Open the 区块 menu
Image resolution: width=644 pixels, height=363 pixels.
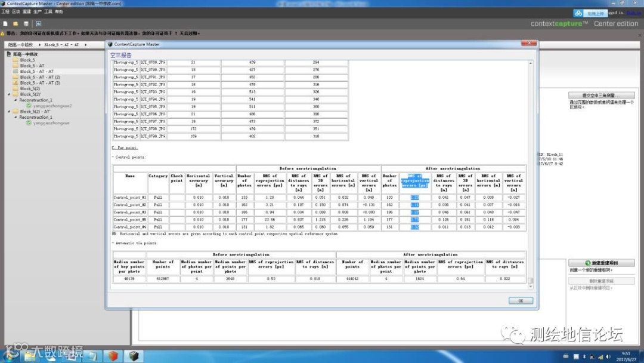[16, 12]
